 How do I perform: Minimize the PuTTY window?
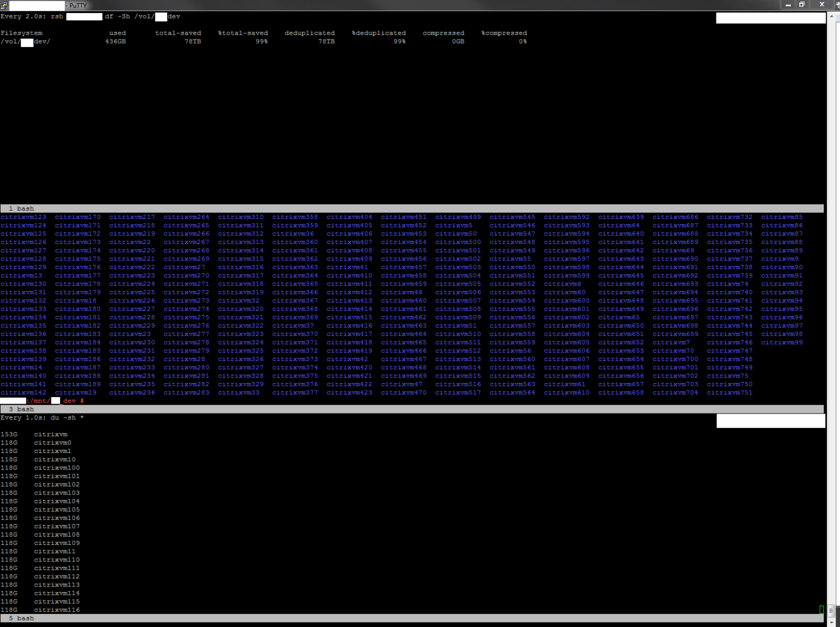tap(787, 5)
